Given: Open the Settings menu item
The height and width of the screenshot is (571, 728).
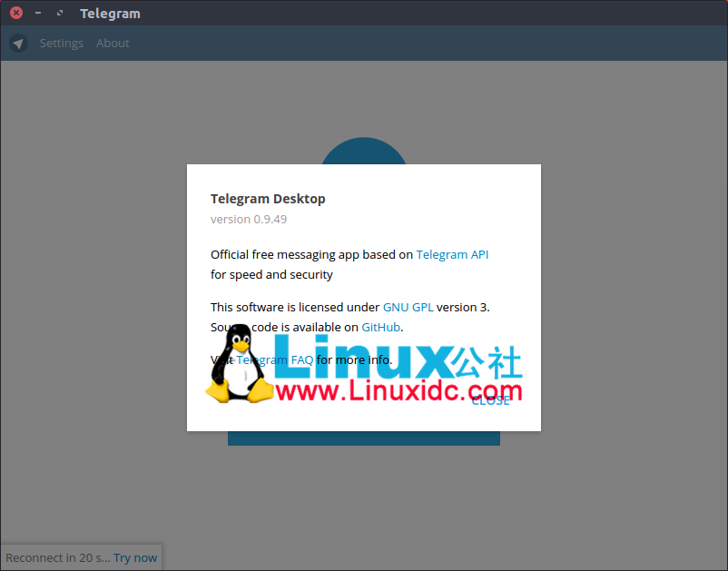Looking at the screenshot, I should point(62,44).
